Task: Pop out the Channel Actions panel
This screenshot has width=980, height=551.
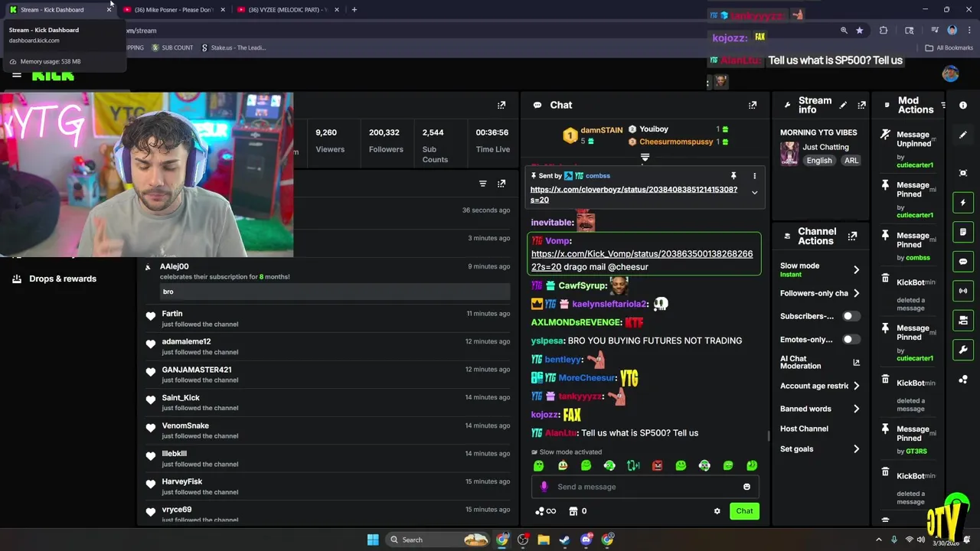Action: (852, 236)
